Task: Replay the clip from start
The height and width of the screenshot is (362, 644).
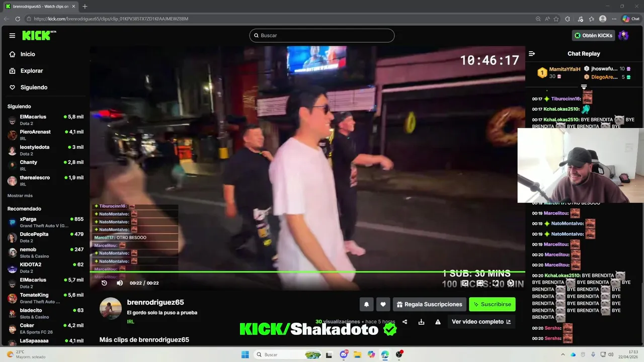Action: (x=104, y=283)
